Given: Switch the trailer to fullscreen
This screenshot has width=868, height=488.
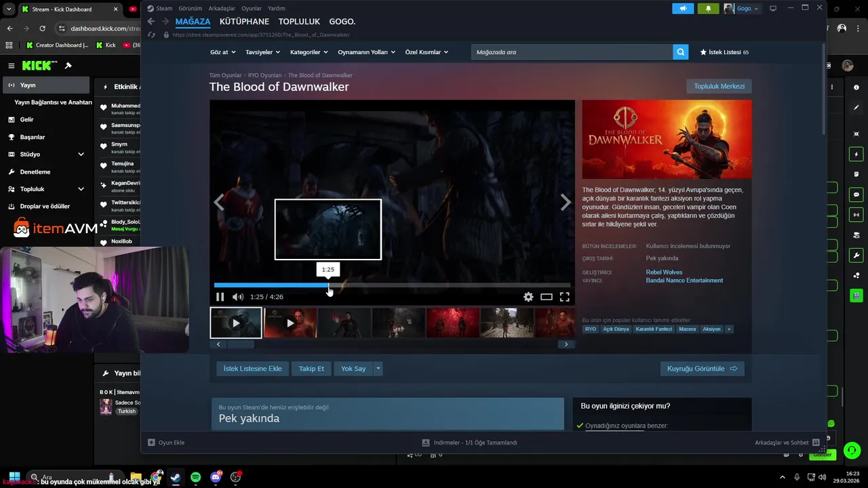Looking at the screenshot, I should [x=564, y=297].
